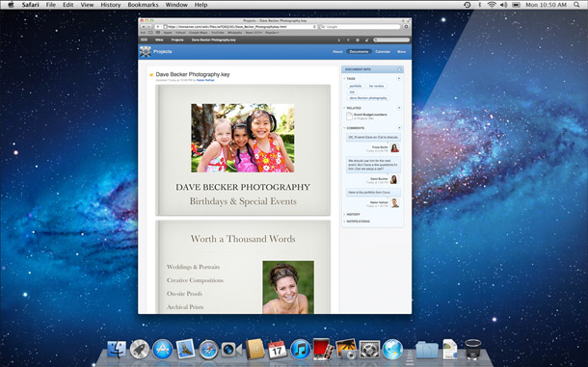Click the Time Machine menu bar icon
Viewport: 588px width, 367px height.
[x=467, y=5]
